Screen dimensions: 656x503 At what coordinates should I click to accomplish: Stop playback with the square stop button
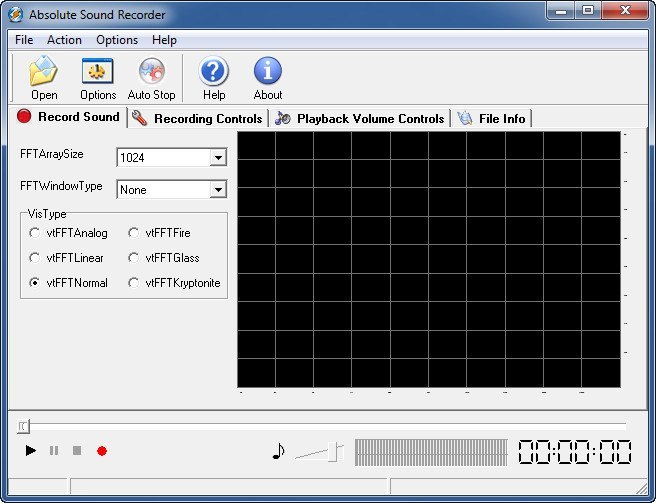pyautogui.click(x=77, y=451)
